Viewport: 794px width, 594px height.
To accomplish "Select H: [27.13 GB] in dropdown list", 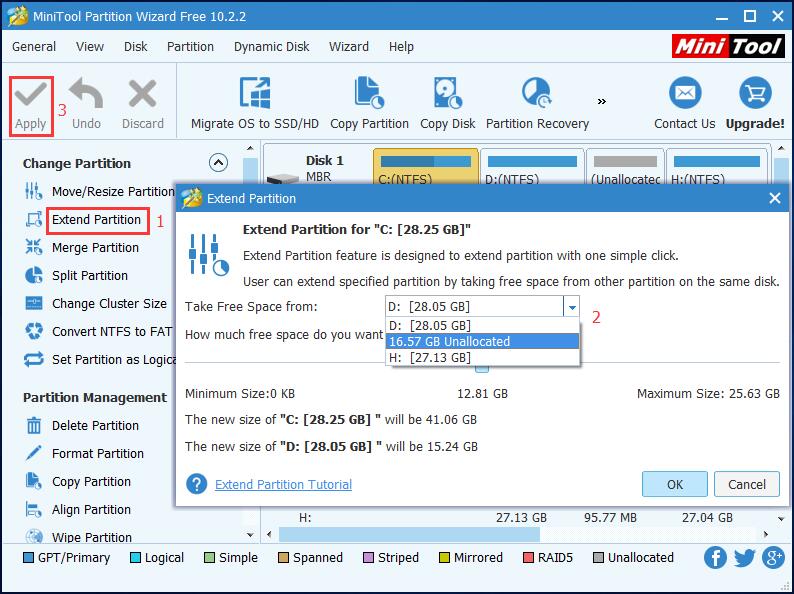I will (x=482, y=358).
